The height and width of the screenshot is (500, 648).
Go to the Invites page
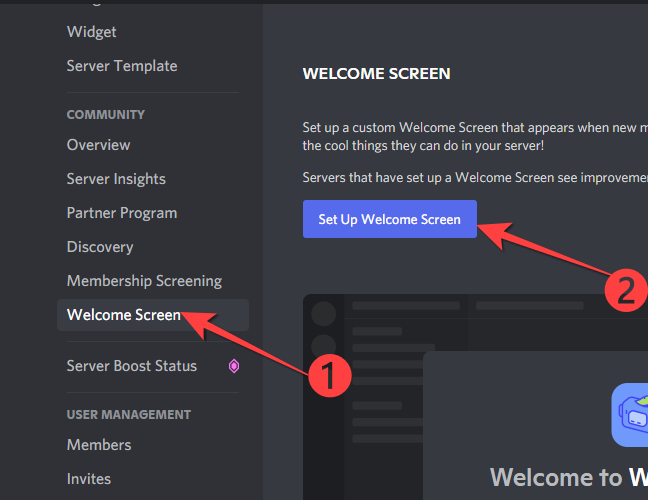point(89,479)
